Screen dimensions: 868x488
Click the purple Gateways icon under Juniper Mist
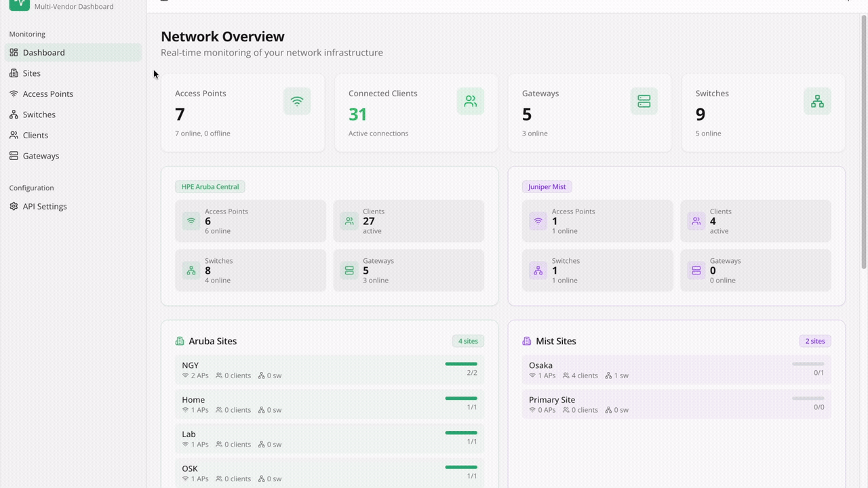[696, 270]
